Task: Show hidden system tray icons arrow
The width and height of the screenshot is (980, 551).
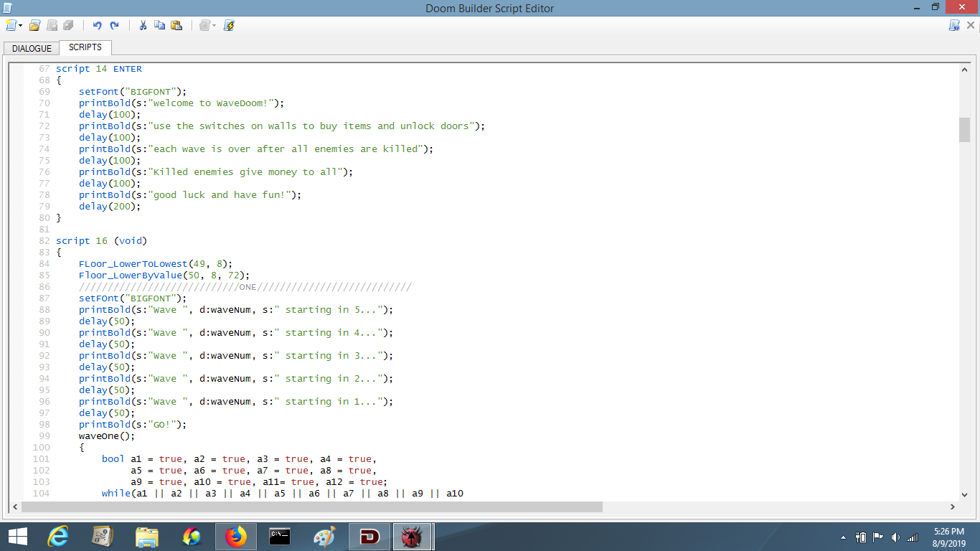Action: (844, 537)
